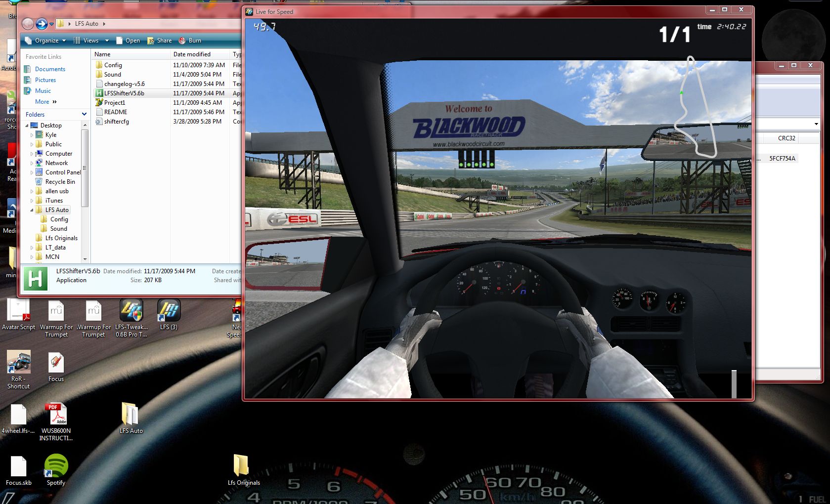Click the Share toolbar button

[x=160, y=41]
